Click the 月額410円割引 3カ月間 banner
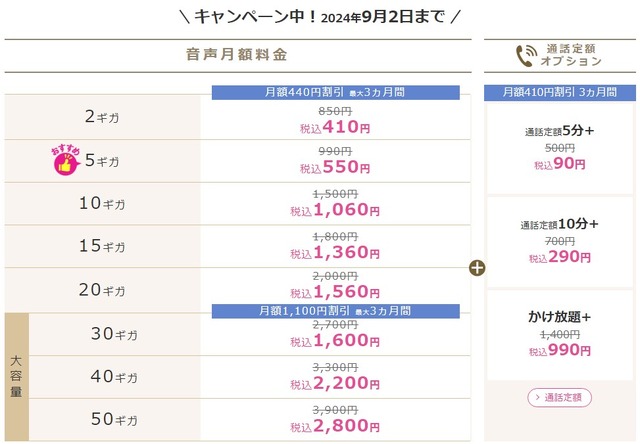 coord(560,92)
